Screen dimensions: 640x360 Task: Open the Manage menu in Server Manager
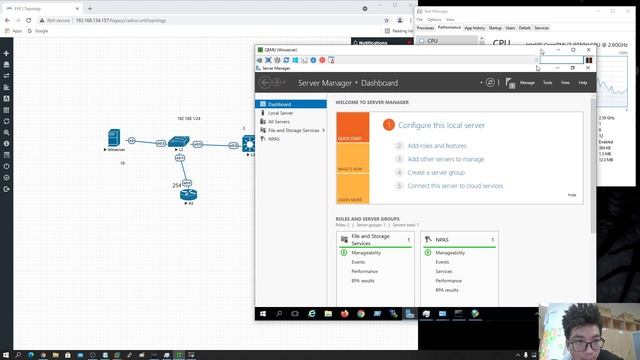527,82
